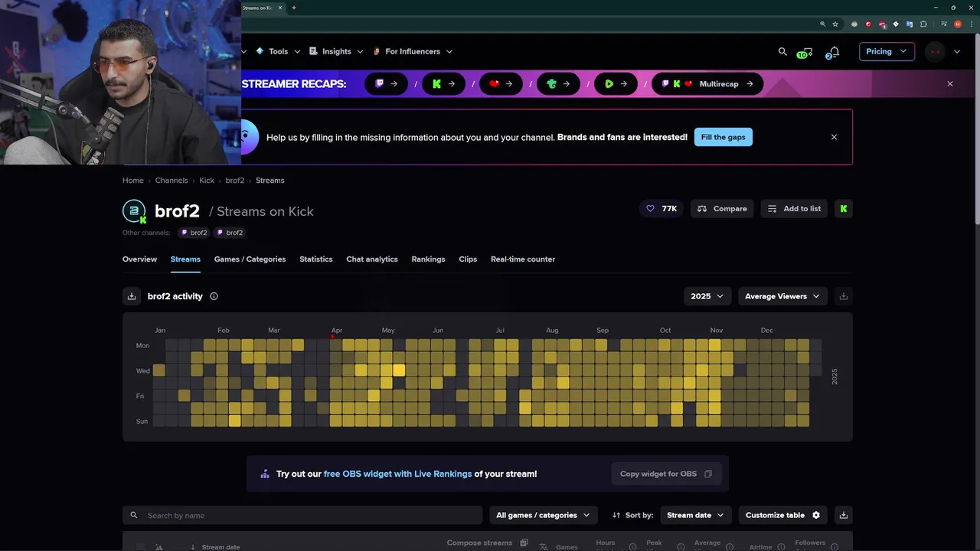
Task: Click the user avatar in the header
Action: click(x=935, y=51)
